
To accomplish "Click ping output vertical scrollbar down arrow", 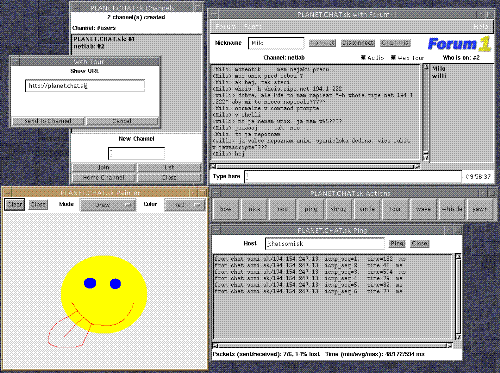I will 458,337.
